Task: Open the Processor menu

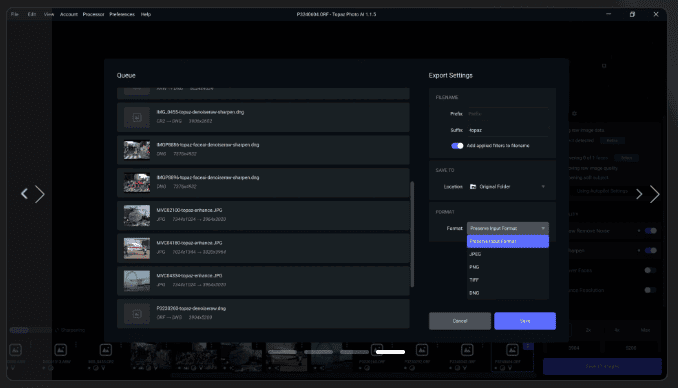Action: click(93, 14)
